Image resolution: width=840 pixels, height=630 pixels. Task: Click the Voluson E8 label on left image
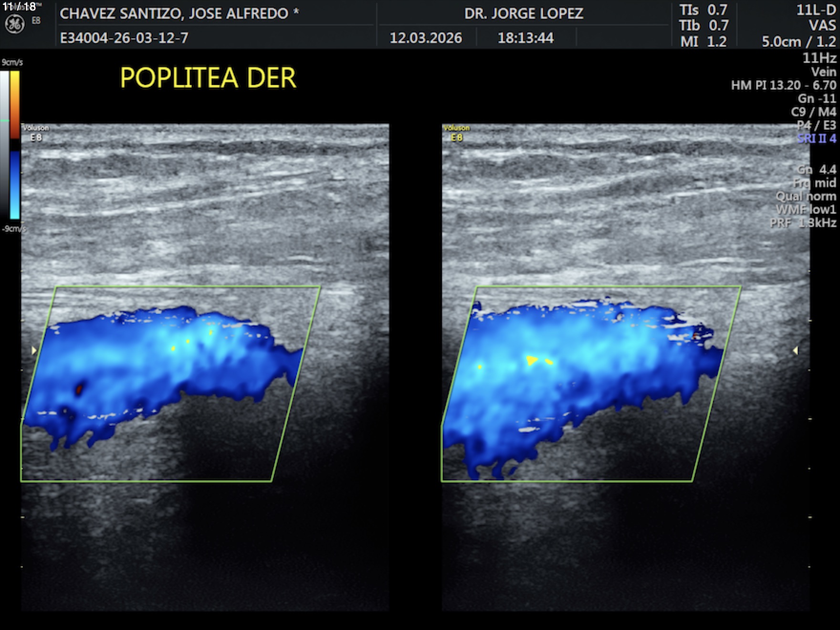(36, 133)
